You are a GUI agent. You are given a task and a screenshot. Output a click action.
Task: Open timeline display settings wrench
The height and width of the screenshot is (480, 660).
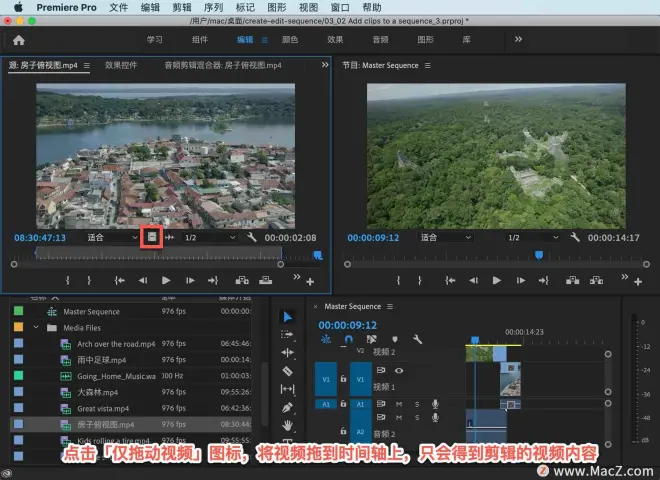[x=417, y=339]
